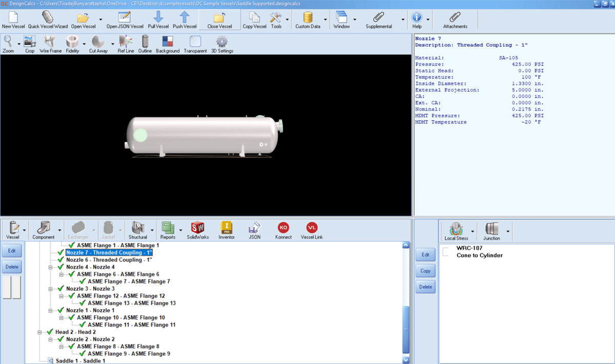Open the Supplemental menu

[379, 20]
